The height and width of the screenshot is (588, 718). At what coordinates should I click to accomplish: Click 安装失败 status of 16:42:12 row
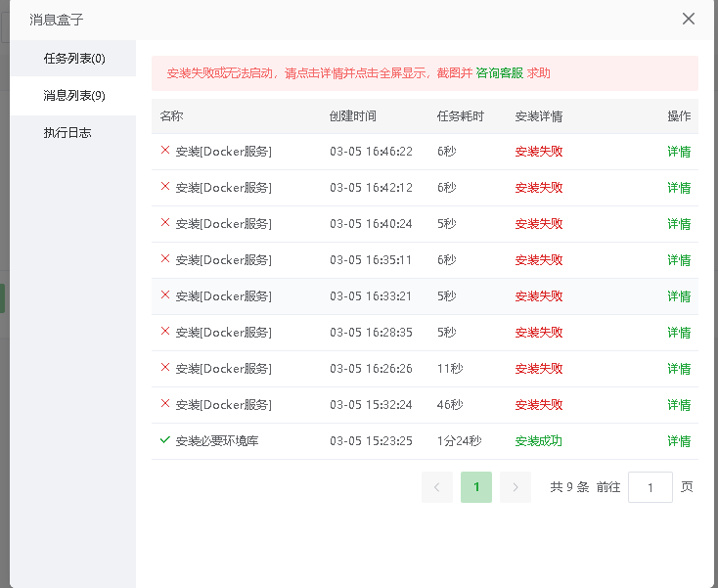point(538,188)
